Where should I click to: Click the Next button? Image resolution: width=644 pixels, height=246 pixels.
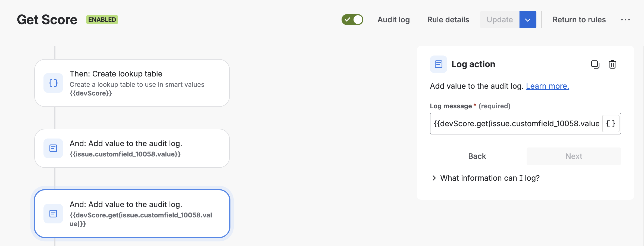[x=574, y=156]
